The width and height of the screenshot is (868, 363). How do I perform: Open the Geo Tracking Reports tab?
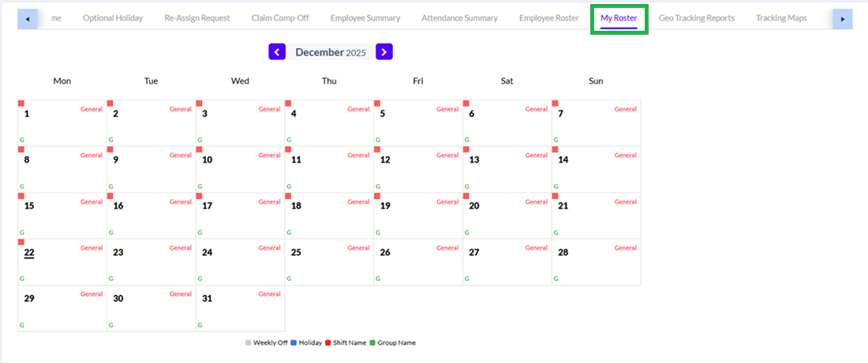696,18
